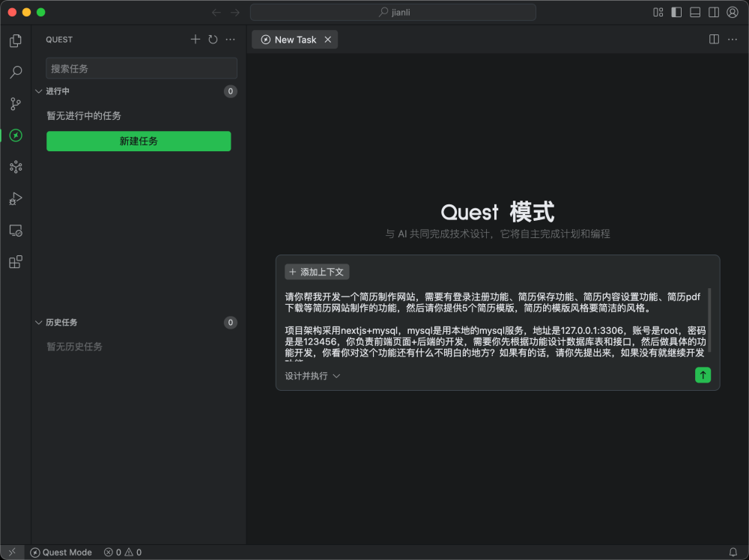Open the more actions menu in the editor

[732, 39]
